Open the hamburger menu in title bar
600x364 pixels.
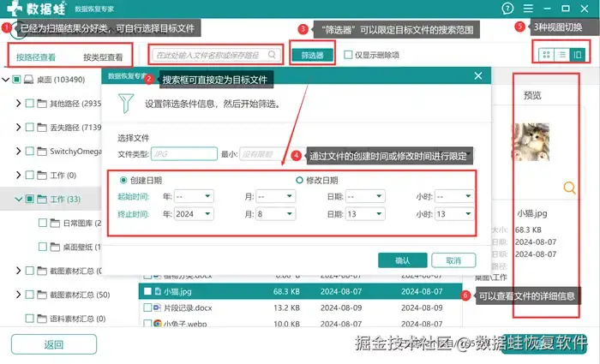528,9
